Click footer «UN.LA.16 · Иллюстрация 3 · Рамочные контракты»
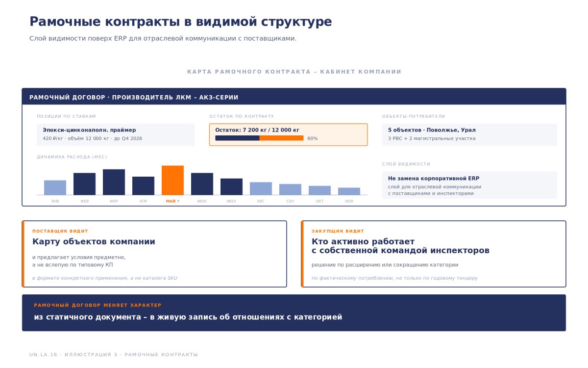Viewport: 588px width, 368px height. [x=114, y=354]
